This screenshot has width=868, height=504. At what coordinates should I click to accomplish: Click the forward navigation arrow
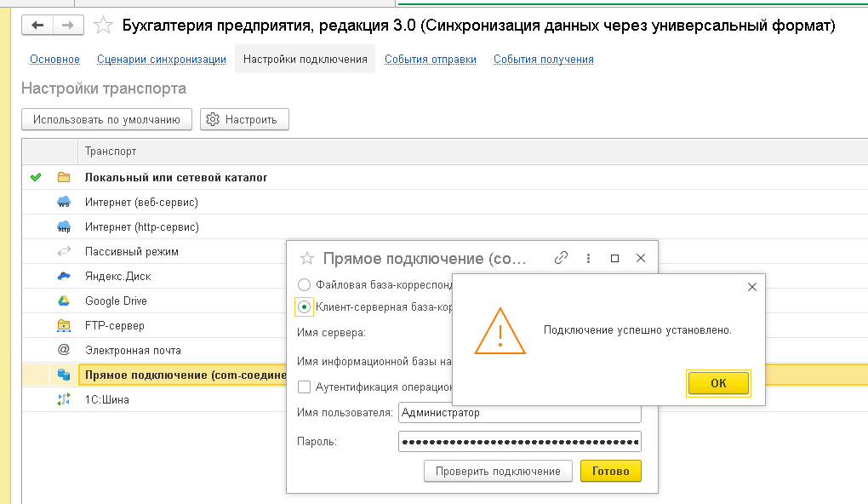(68, 26)
